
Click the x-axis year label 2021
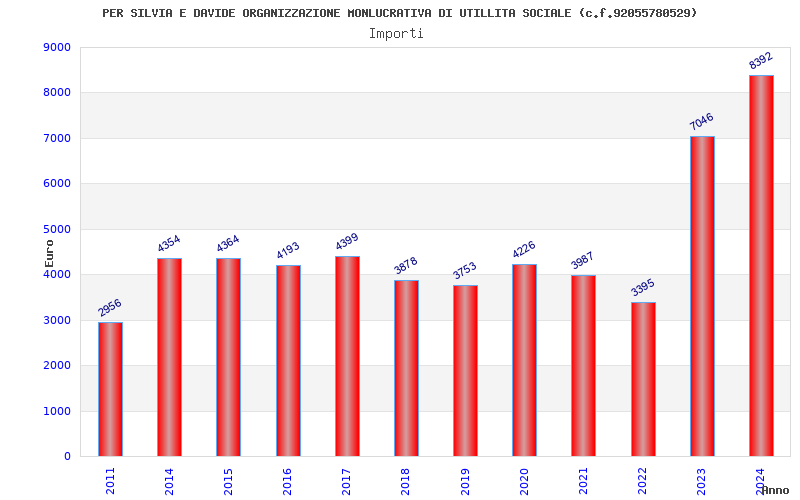[583, 481]
